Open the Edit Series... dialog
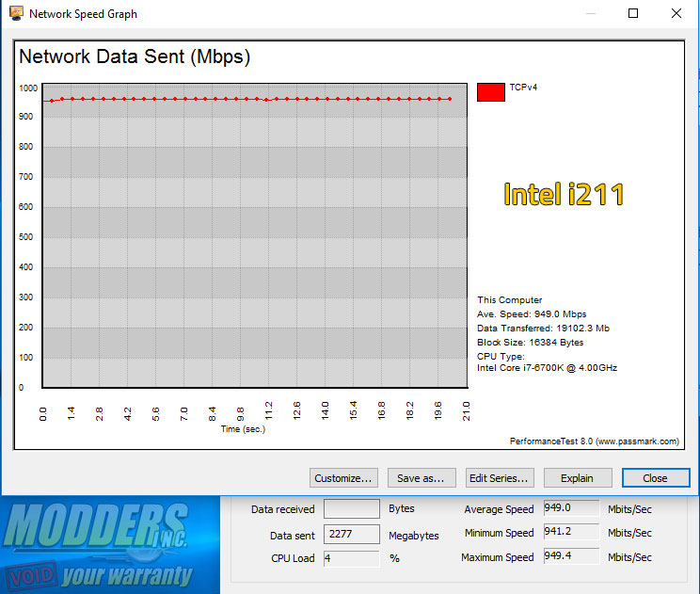 pos(500,478)
